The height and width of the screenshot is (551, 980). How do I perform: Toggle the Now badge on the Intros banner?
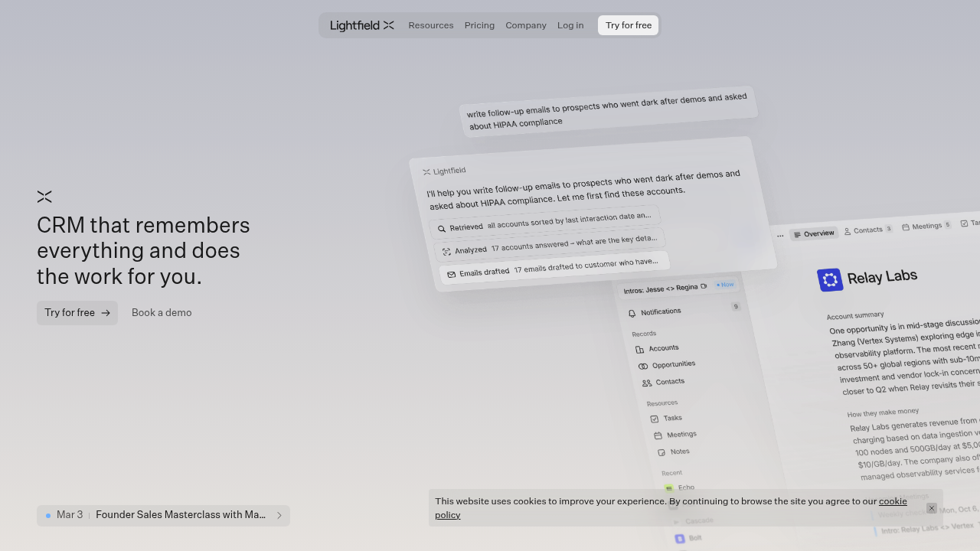point(724,285)
